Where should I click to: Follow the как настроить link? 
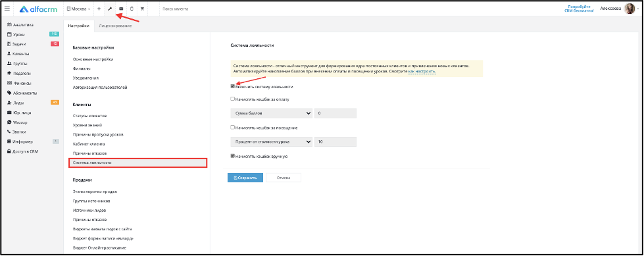coord(422,72)
